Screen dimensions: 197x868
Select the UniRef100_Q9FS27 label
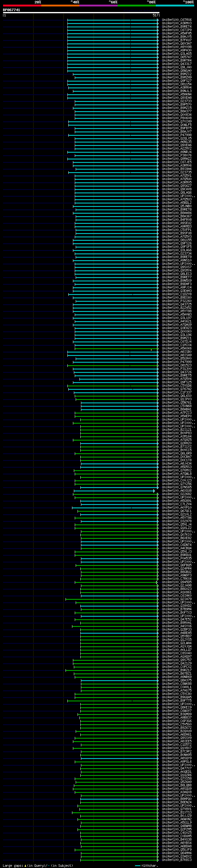click(x=176, y=81)
